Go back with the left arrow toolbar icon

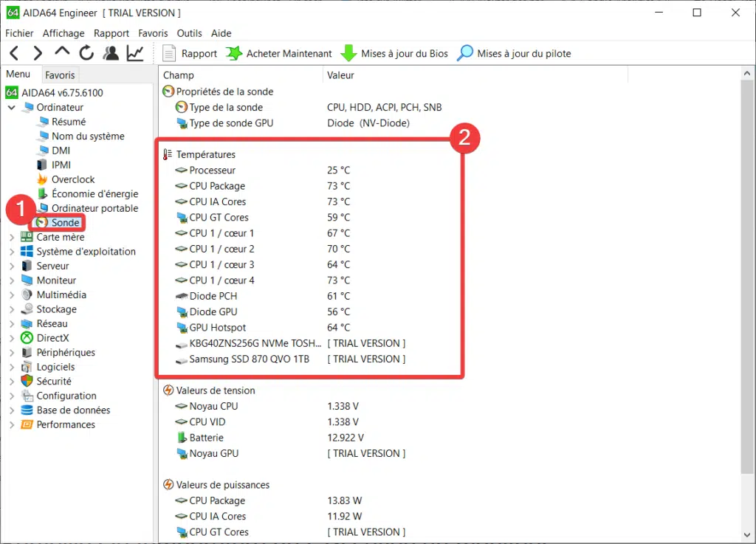(x=15, y=53)
